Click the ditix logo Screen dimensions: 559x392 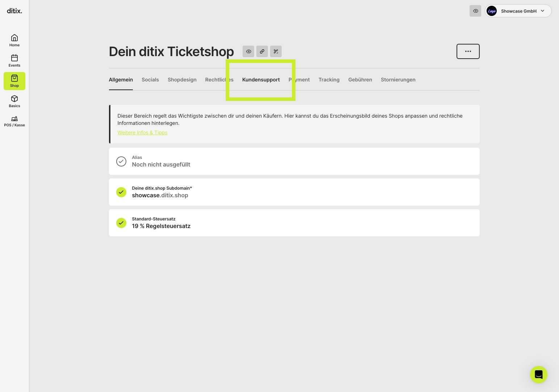pos(14,11)
